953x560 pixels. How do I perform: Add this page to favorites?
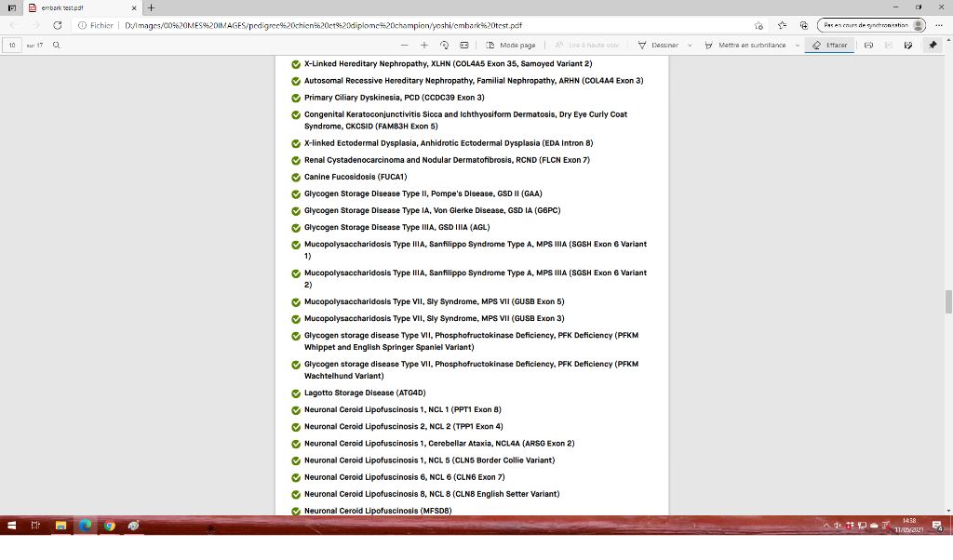[759, 25]
